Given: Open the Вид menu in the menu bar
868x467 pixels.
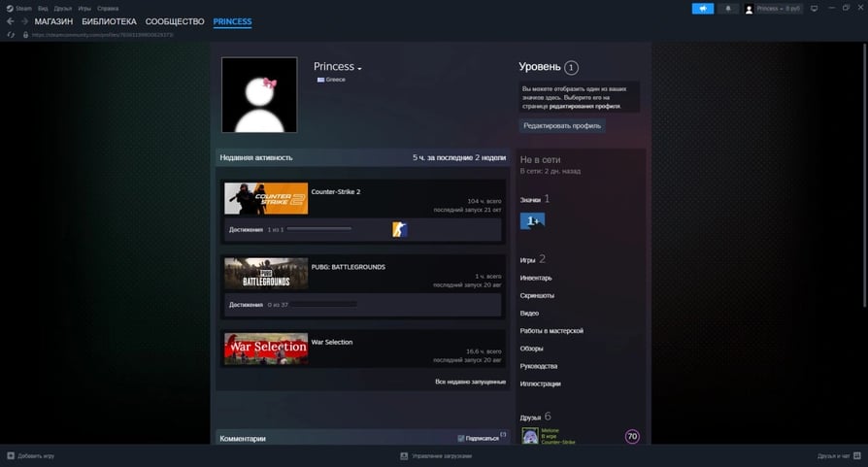Looking at the screenshot, I should pos(43,8).
